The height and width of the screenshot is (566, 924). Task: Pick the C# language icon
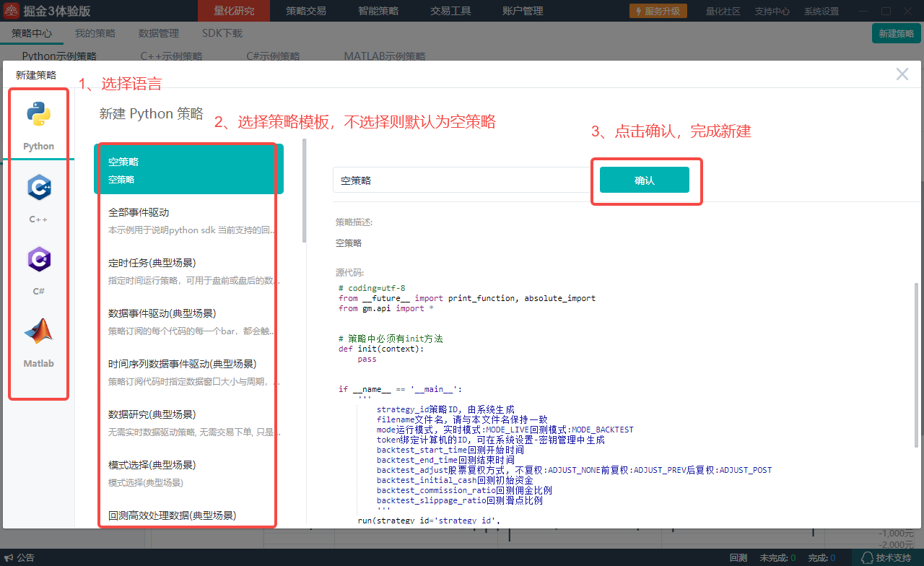(38, 259)
